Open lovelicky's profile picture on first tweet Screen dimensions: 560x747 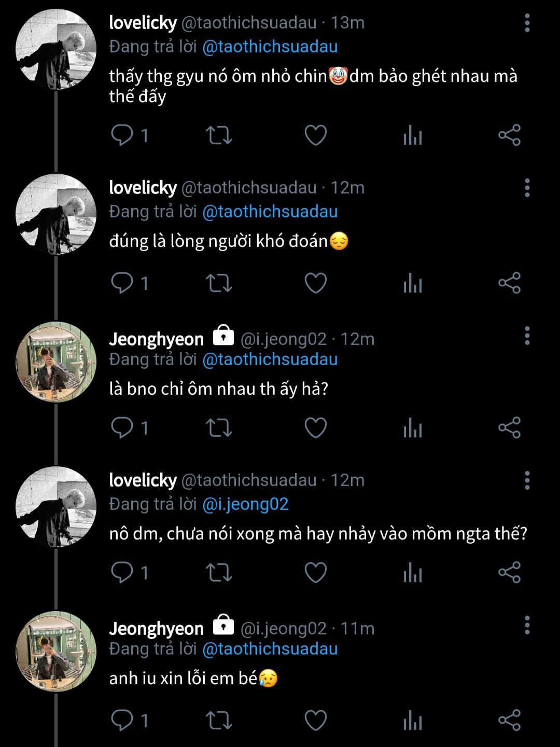pyautogui.click(x=56, y=49)
